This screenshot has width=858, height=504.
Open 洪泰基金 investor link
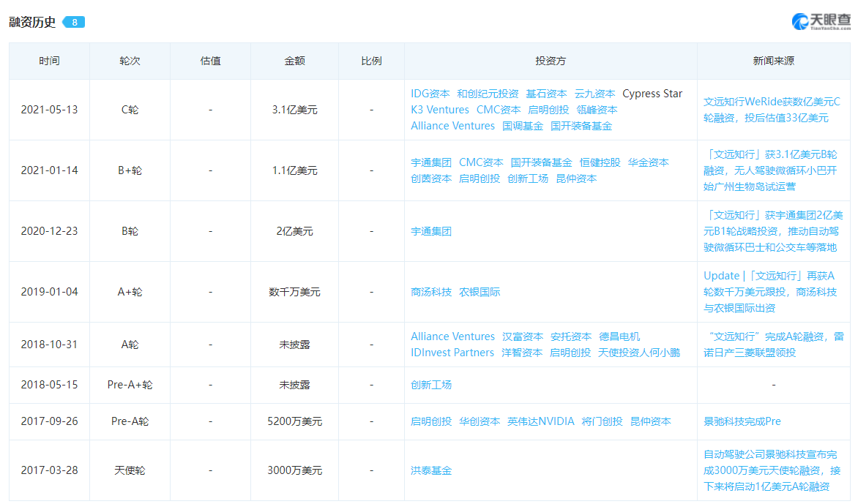tap(431, 470)
